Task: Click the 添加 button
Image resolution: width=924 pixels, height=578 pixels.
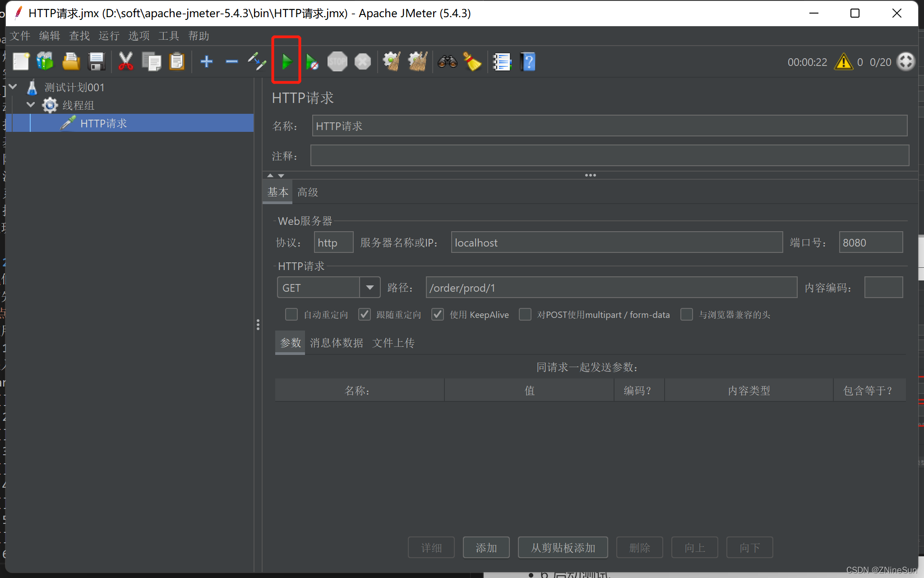Action: coord(486,548)
